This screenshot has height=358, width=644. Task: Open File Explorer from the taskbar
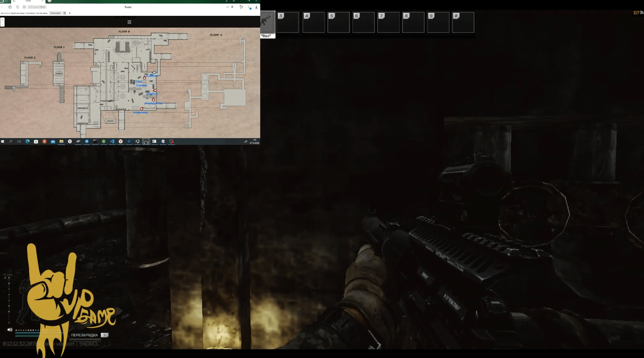[61, 141]
